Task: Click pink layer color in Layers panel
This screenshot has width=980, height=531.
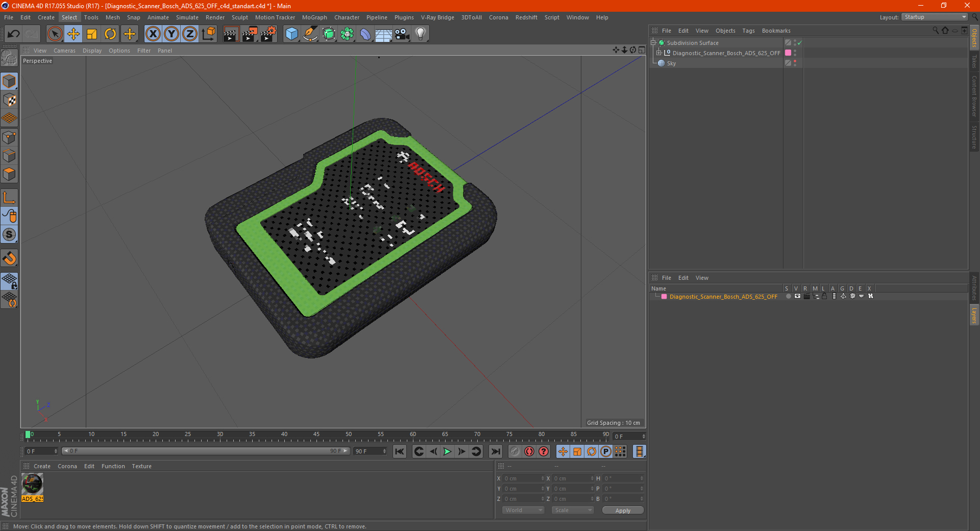Action: point(664,297)
